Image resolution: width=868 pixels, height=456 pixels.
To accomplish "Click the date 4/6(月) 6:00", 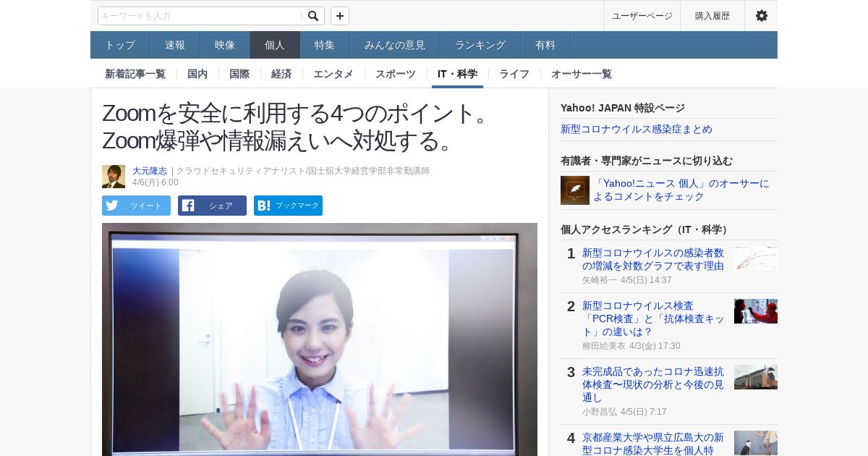I will 156,182.
